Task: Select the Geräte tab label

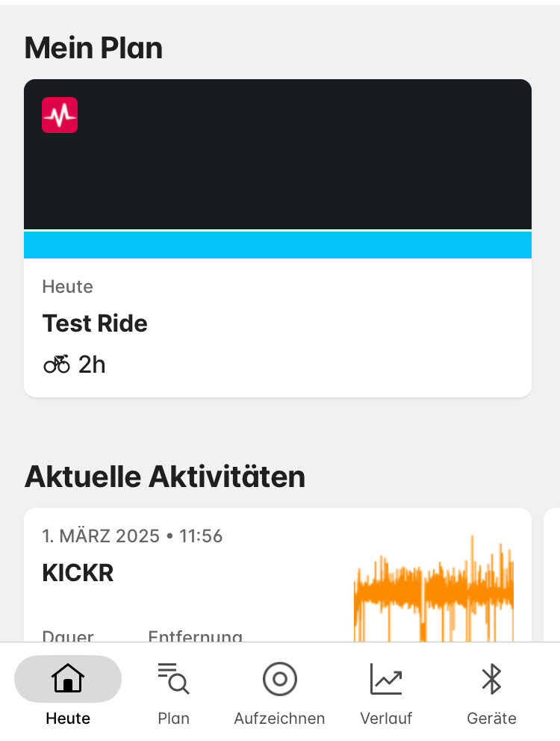Action: (491, 719)
